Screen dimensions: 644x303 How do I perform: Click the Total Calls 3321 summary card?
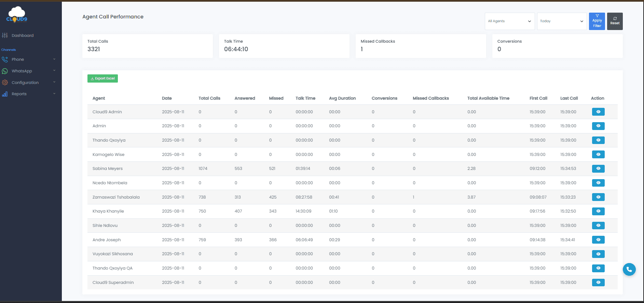(147, 46)
